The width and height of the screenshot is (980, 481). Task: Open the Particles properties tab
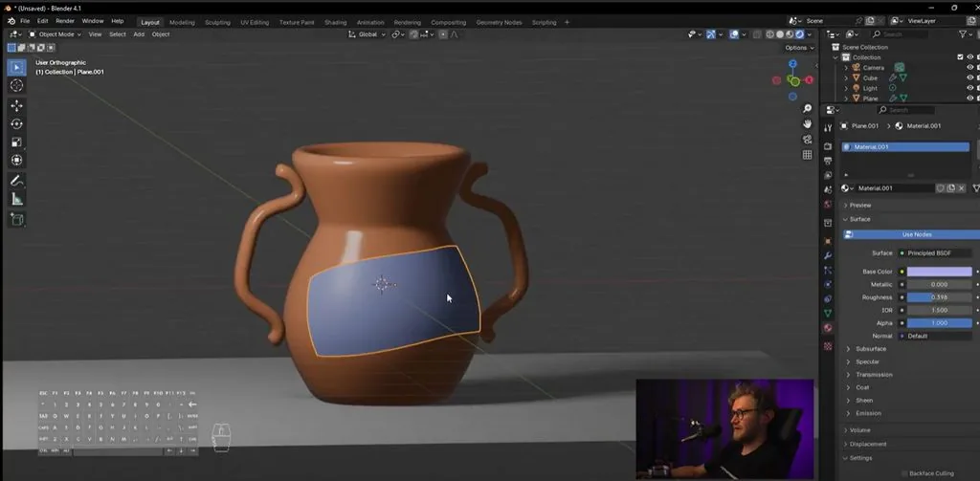click(828, 270)
